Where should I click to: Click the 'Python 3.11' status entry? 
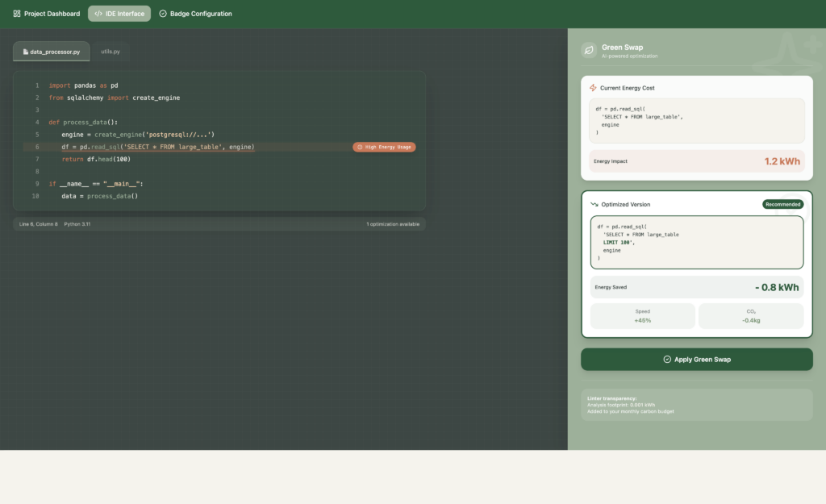[77, 224]
